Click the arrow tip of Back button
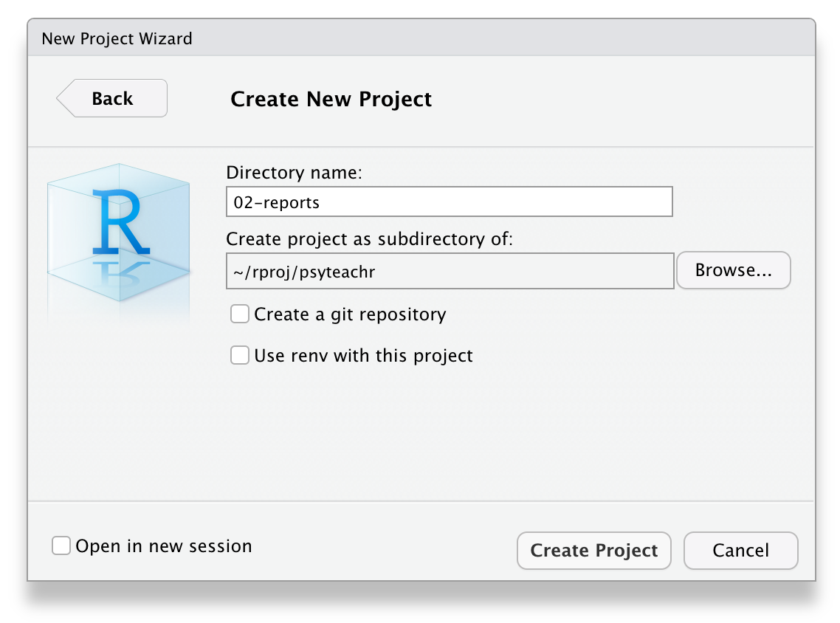 [x=63, y=99]
